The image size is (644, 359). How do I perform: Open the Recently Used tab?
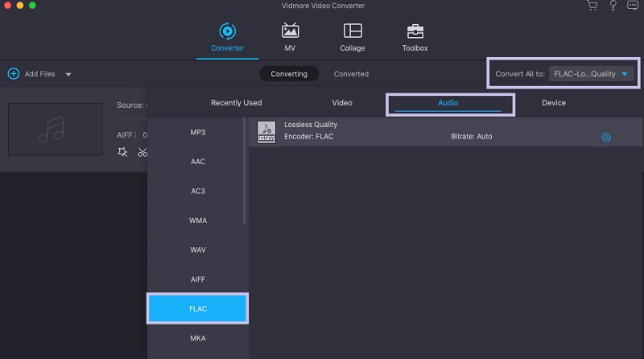coord(236,103)
